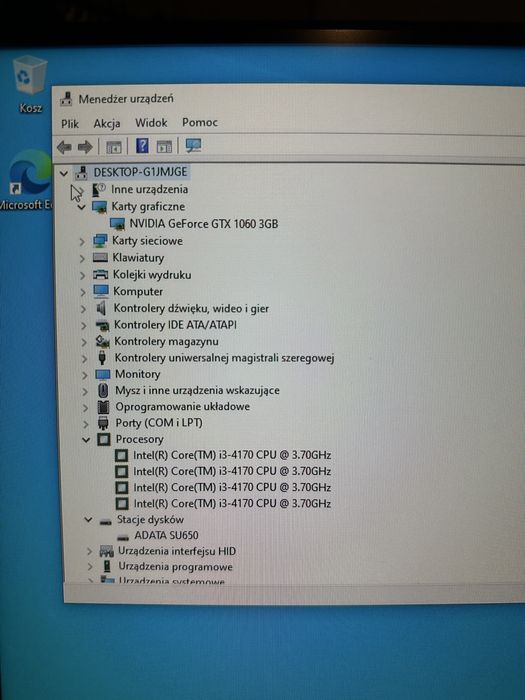Viewport: 525px width, 700px height.
Task: Expand the Kontrolery IDE ATA/ATAPI category
Action: pyautogui.click(x=84, y=325)
